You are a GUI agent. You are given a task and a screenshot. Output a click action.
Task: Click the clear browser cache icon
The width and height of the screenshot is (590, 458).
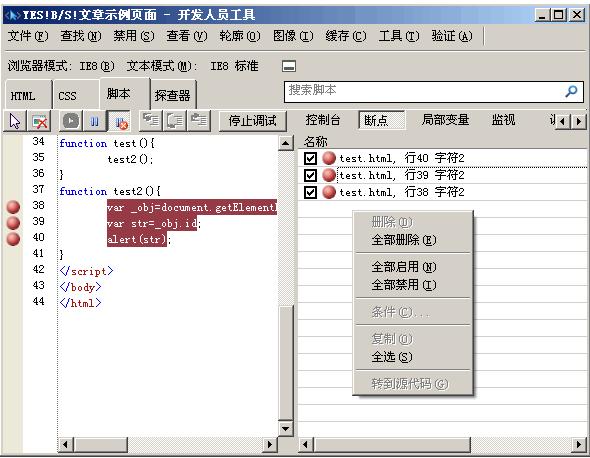click(x=39, y=121)
